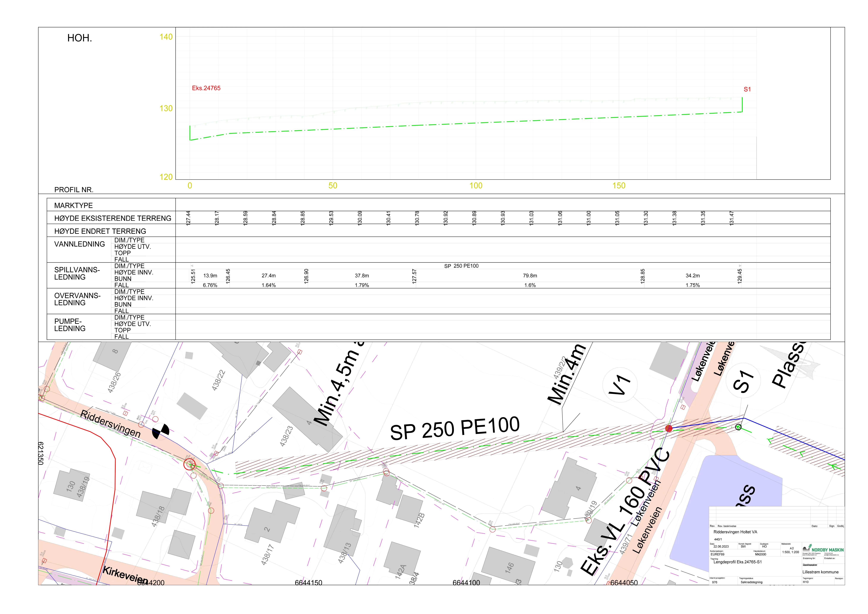Click the black-and-white quartered survey marker symbol
Screen dimensions: 868x614
click(x=161, y=431)
